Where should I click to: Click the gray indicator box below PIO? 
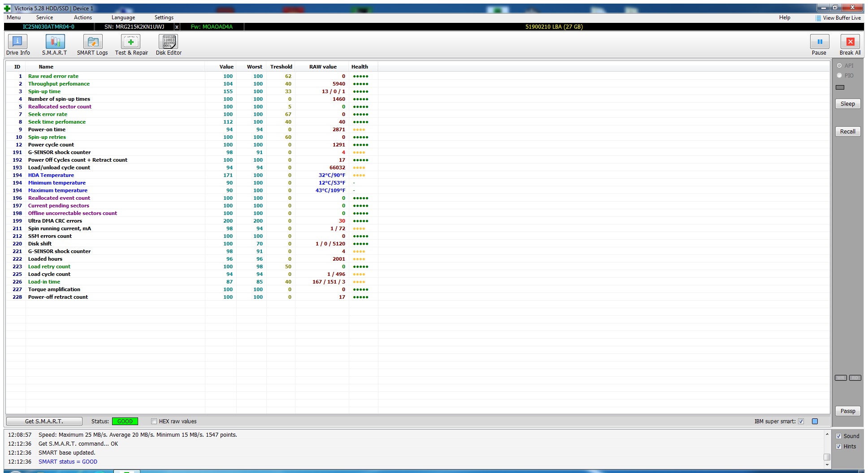(840, 87)
